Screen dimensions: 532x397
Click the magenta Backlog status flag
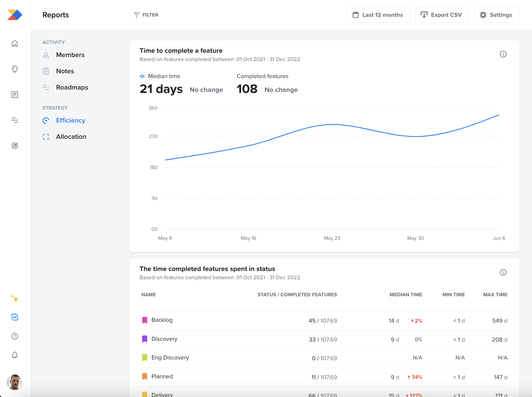(x=144, y=320)
